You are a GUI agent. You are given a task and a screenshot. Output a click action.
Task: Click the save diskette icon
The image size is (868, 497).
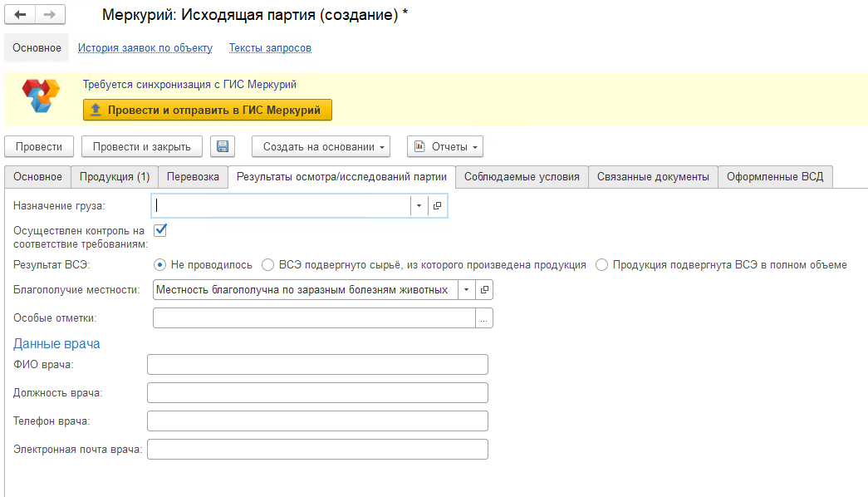[x=223, y=147]
